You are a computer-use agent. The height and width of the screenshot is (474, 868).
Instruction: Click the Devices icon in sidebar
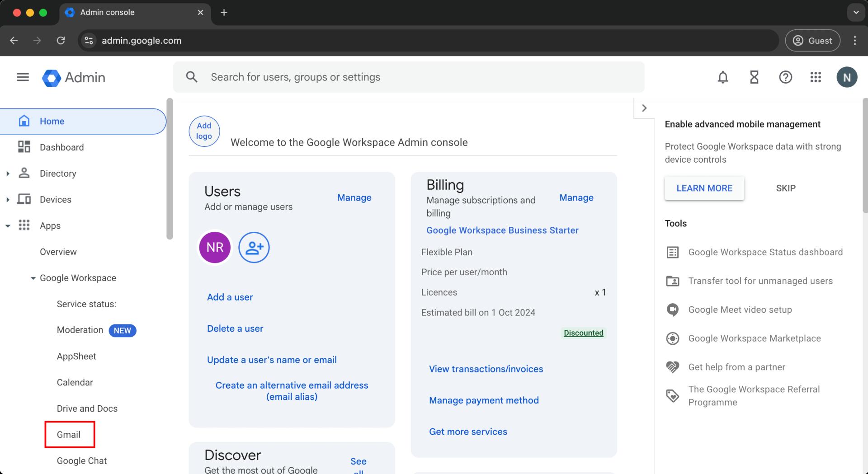pos(24,199)
